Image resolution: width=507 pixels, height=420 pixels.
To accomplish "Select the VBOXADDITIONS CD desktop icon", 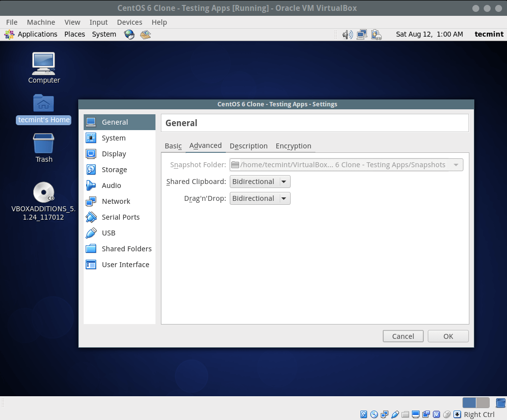I will [x=44, y=193].
